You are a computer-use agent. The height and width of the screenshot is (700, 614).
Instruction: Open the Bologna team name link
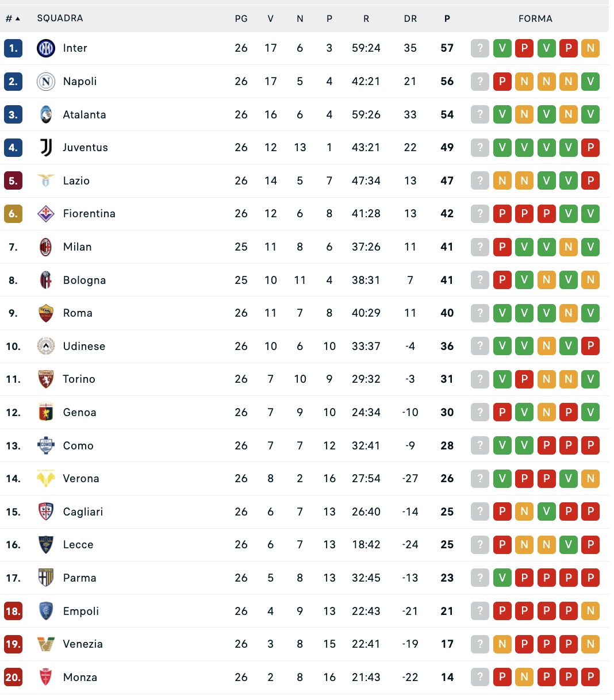85,280
